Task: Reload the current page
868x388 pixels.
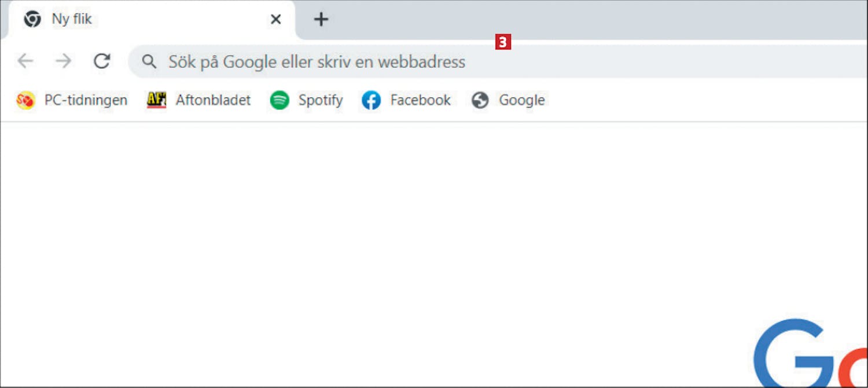Action: (102, 61)
